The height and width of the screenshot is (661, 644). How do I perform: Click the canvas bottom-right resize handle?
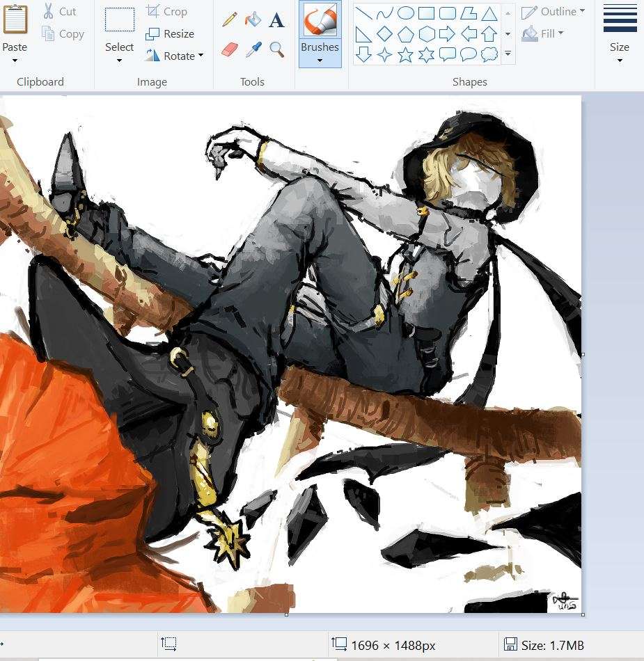click(x=583, y=614)
